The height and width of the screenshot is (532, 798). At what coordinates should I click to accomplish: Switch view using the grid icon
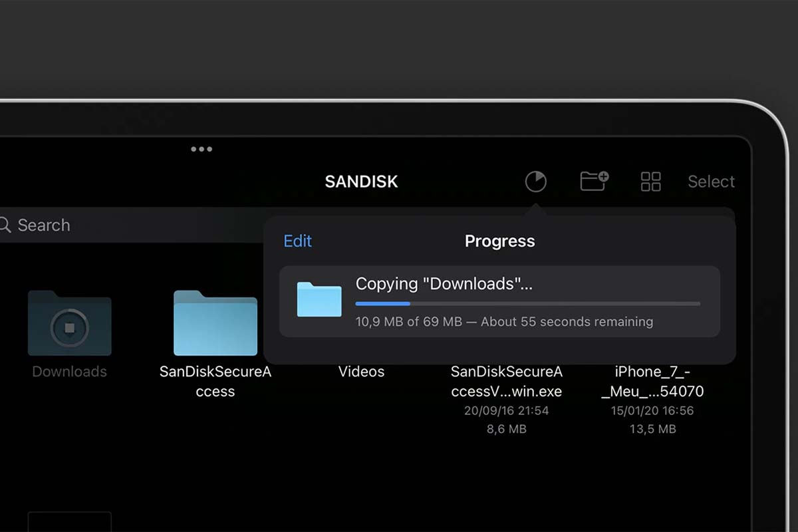pyautogui.click(x=650, y=182)
